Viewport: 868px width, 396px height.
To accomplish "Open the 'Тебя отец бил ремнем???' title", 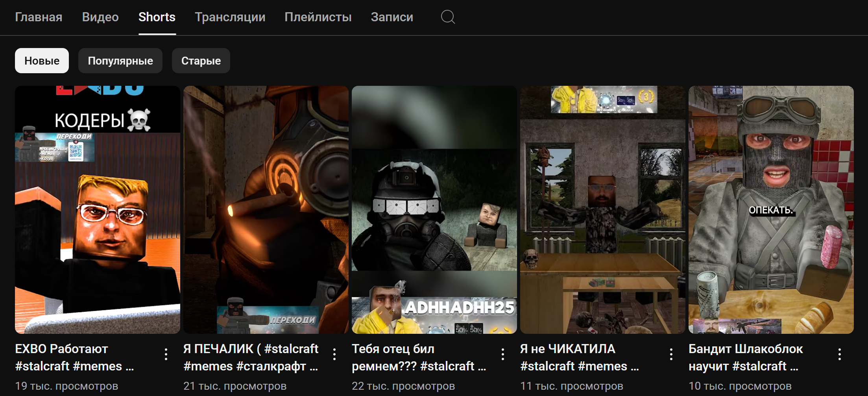I will [x=419, y=357].
